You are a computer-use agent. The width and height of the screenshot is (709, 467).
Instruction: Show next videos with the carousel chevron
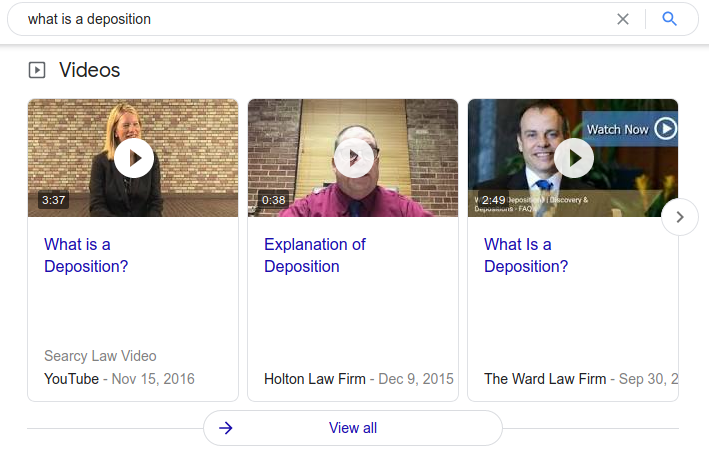[x=680, y=217]
